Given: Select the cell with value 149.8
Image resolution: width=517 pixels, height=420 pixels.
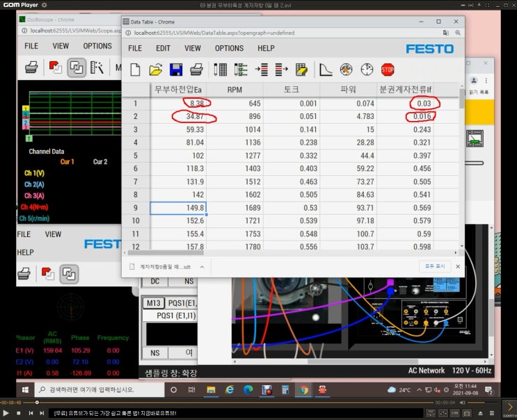Looking at the screenshot, I should pos(178,208).
